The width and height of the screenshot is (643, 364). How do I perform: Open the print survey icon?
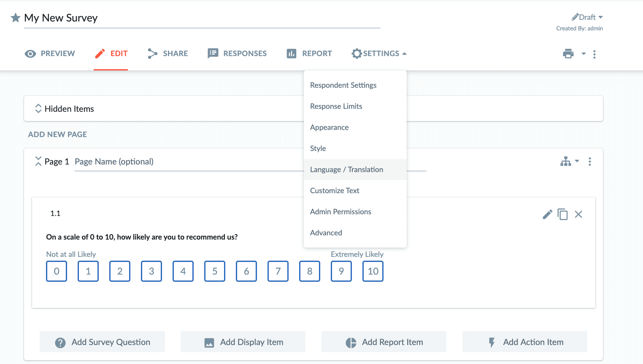(x=568, y=54)
